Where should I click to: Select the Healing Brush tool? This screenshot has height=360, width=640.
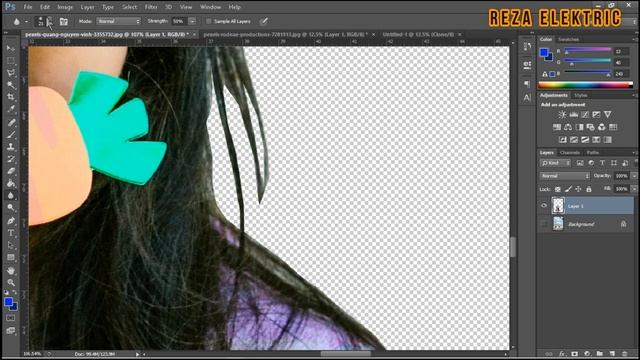(x=11, y=122)
